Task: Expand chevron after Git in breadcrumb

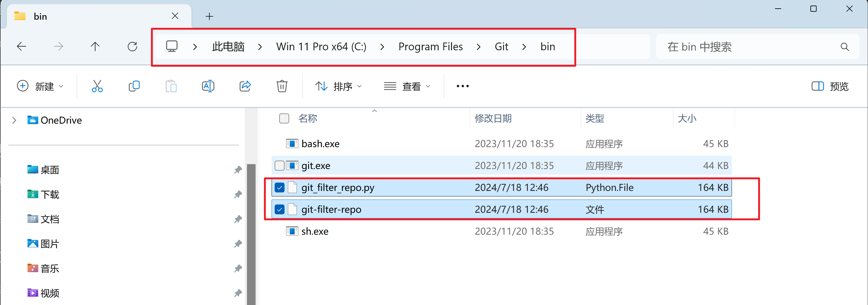Action: click(x=524, y=47)
